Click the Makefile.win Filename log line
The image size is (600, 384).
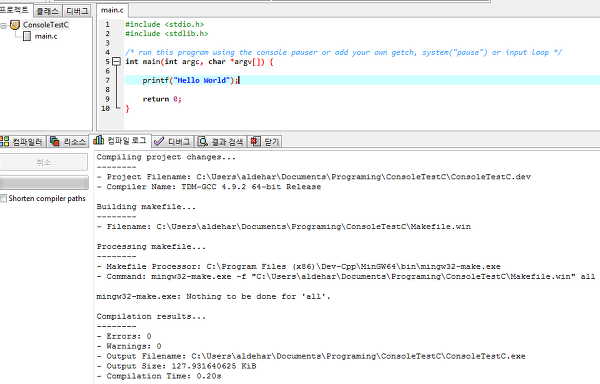284,226
